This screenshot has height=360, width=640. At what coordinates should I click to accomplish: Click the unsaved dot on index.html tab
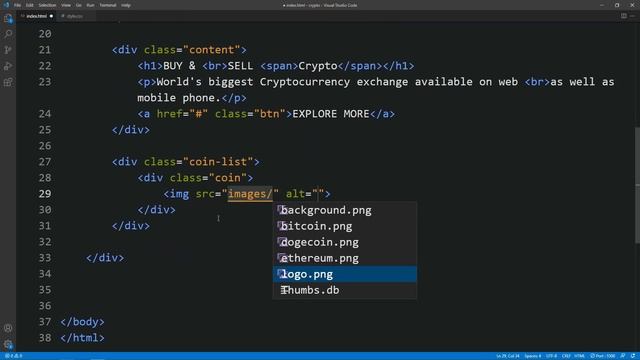coord(51,16)
